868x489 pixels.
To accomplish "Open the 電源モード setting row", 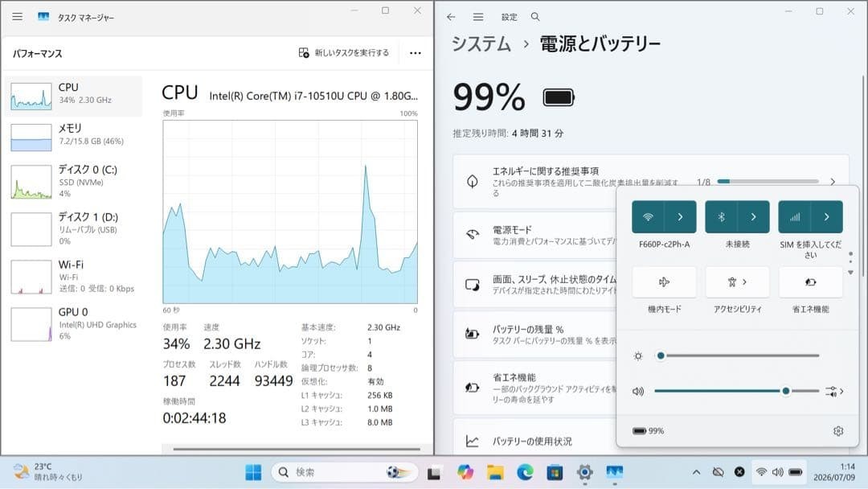I will [534, 235].
